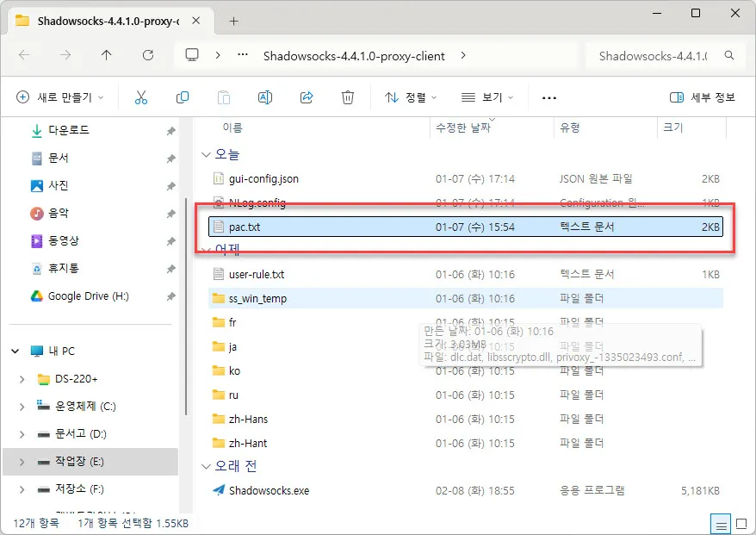The height and width of the screenshot is (535, 756).
Task: Click the navigation pane scrollbar
Action: [x=186, y=306]
